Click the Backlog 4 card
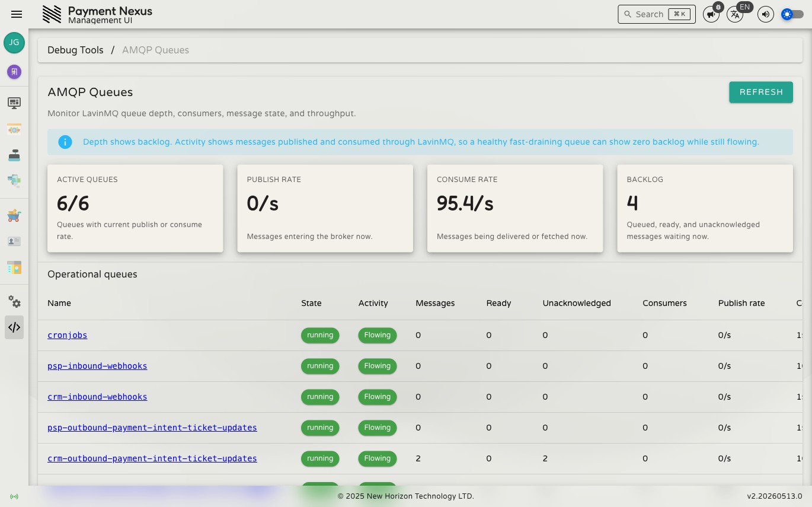 (705, 208)
